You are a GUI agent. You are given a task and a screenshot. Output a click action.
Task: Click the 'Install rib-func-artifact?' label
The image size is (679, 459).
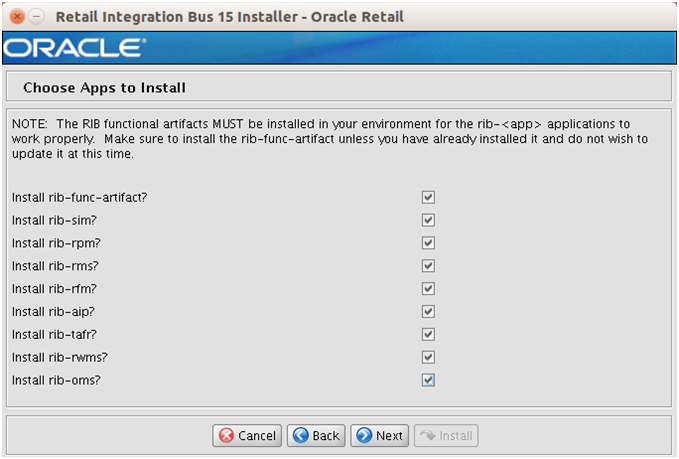tap(80, 197)
